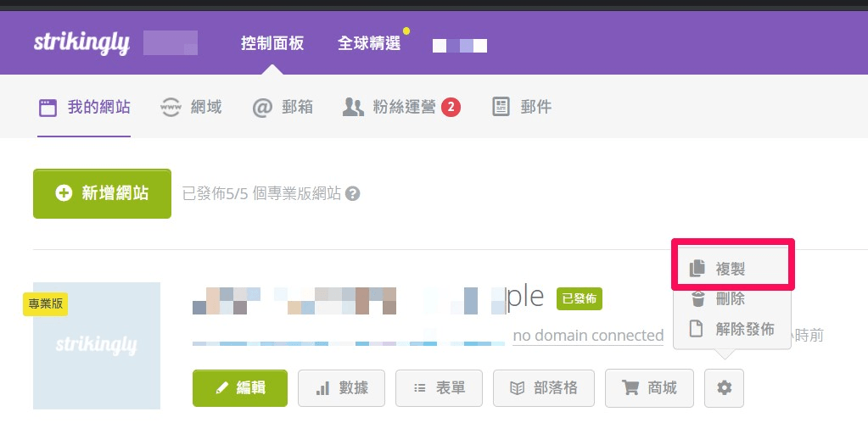Open 全球精選 in the top navigation
The image size is (868, 434).
[369, 43]
